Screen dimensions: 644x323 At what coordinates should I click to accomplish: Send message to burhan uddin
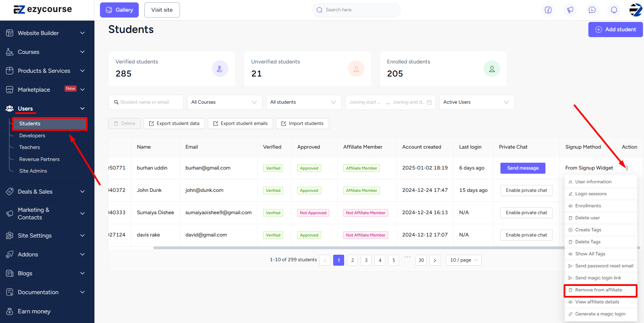523,168
